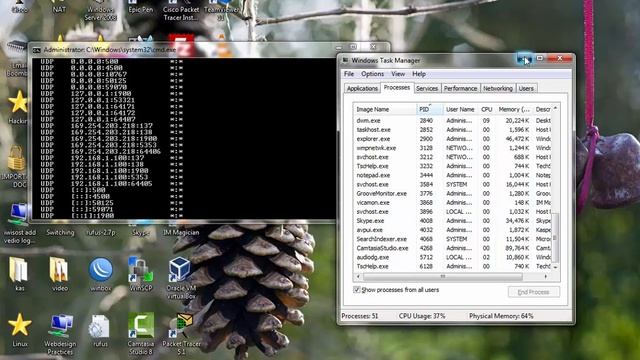Select the dwm.exe process row
The image size is (640, 360).
452,121
